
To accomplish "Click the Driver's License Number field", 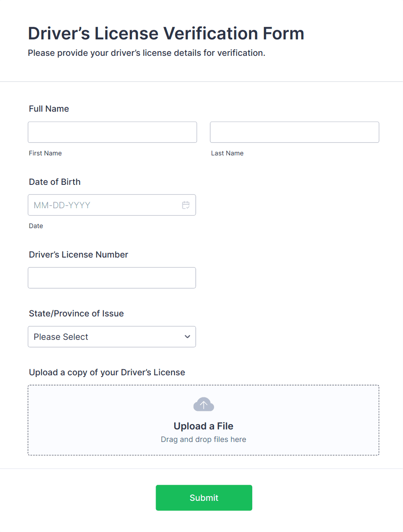I will pyautogui.click(x=112, y=278).
